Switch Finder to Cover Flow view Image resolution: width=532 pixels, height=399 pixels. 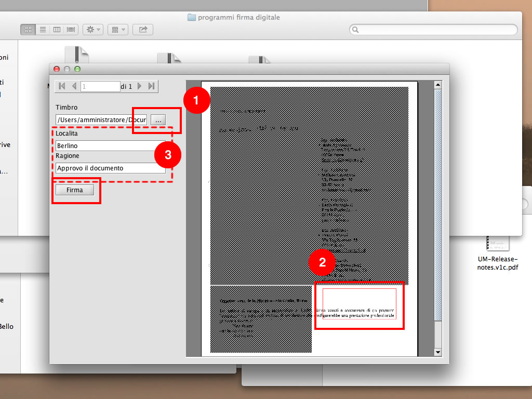(x=71, y=30)
